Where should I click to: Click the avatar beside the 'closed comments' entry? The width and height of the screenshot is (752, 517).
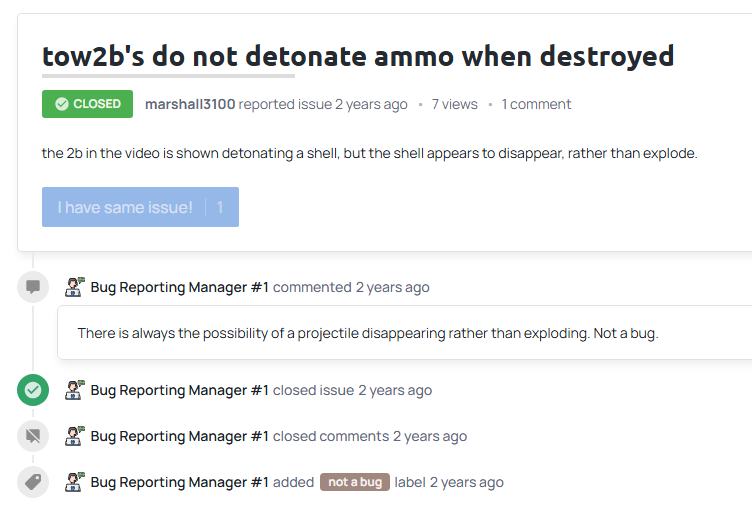(74, 436)
